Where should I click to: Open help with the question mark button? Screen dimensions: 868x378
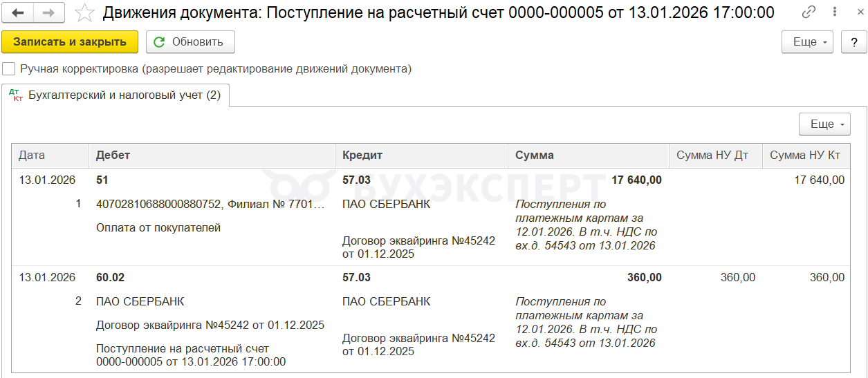(x=853, y=42)
